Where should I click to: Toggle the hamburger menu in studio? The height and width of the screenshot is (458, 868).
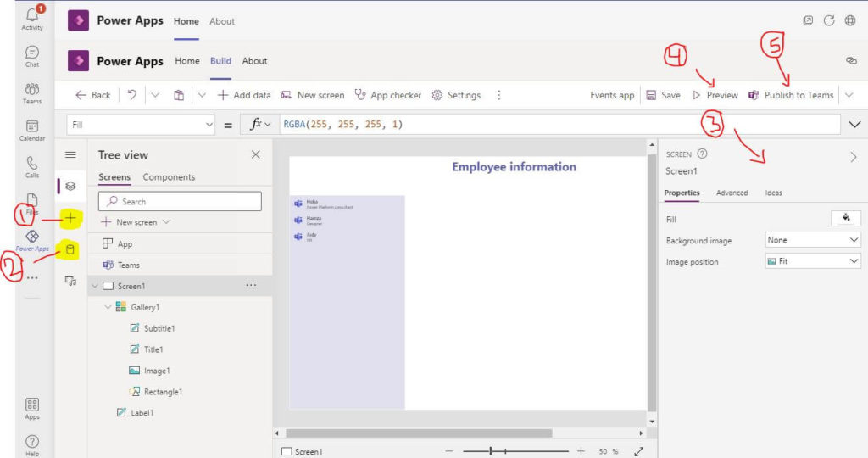pyautogui.click(x=70, y=154)
